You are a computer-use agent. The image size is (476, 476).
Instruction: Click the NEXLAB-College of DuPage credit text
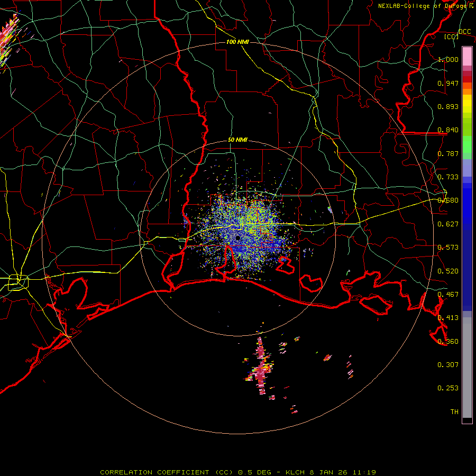click(x=422, y=6)
